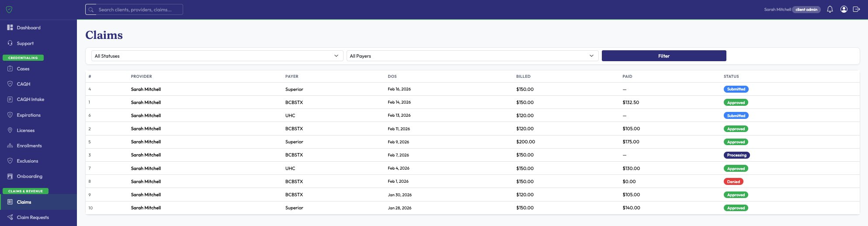868x226 pixels.
Task: Click paid amount $140.00
Action: point(631,208)
